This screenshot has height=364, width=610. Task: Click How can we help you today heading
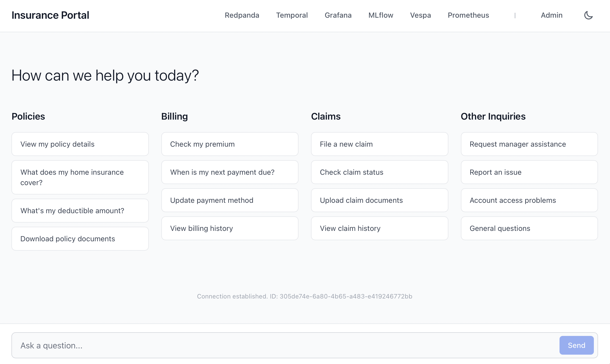pos(105,76)
